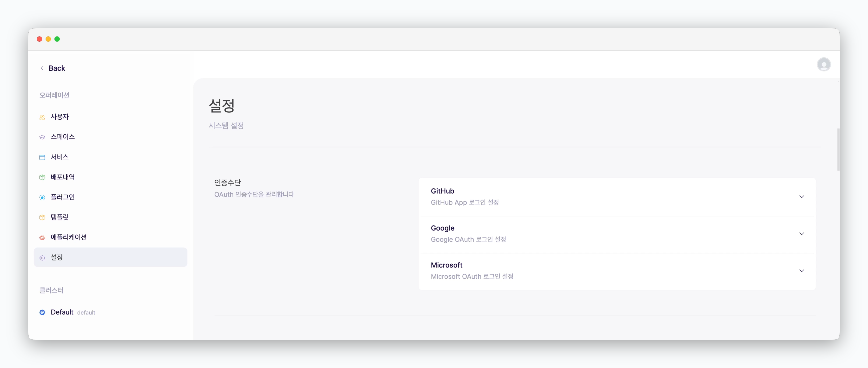
Task: Expand the Microsoft OAuth settings
Action: pos(802,271)
